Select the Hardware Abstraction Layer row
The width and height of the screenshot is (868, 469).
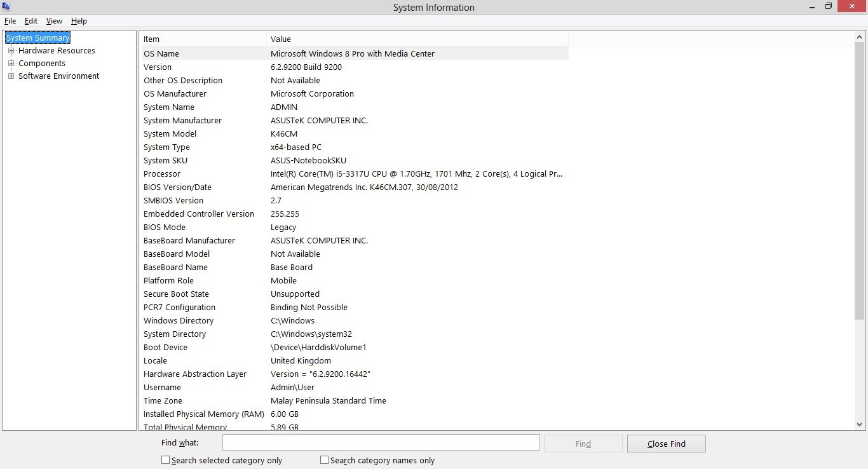(x=354, y=374)
